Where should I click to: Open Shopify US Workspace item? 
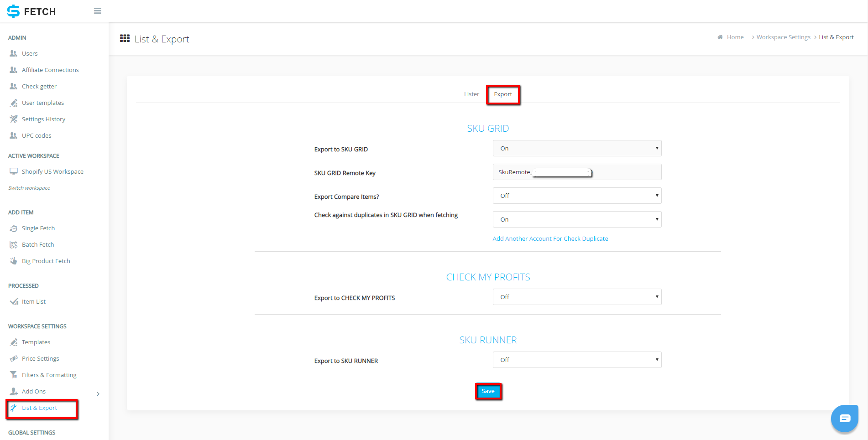point(52,172)
